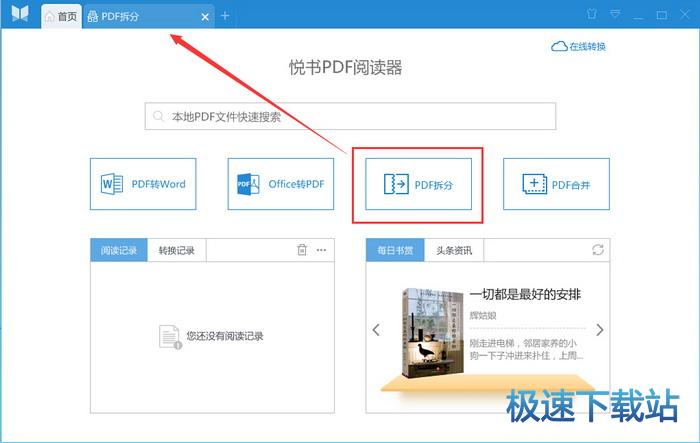
Task: Open 在线转换 online conversion link
Action: click(x=579, y=46)
